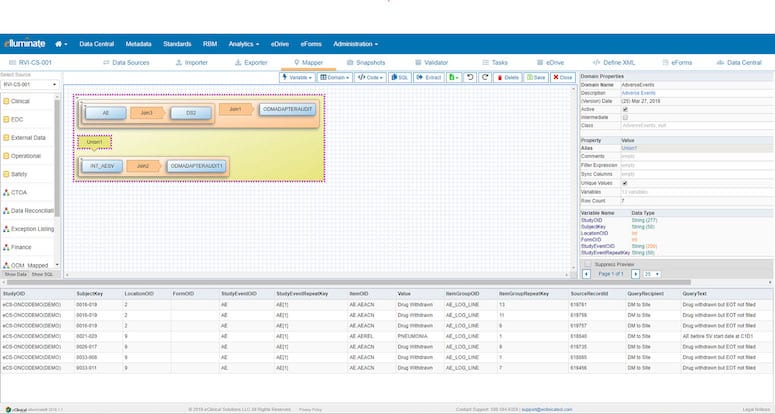Click the Extract button
Viewport: 775px width, 414px height.
[429, 78]
